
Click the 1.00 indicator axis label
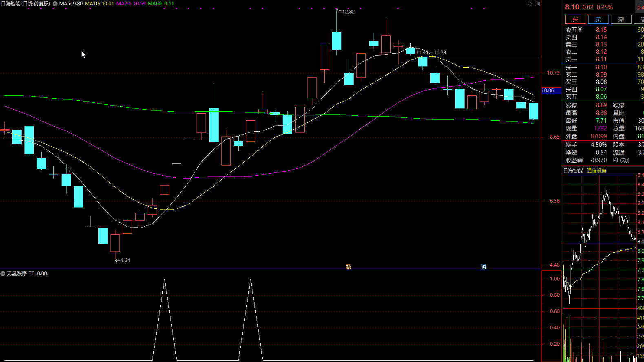click(x=555, y=279)
